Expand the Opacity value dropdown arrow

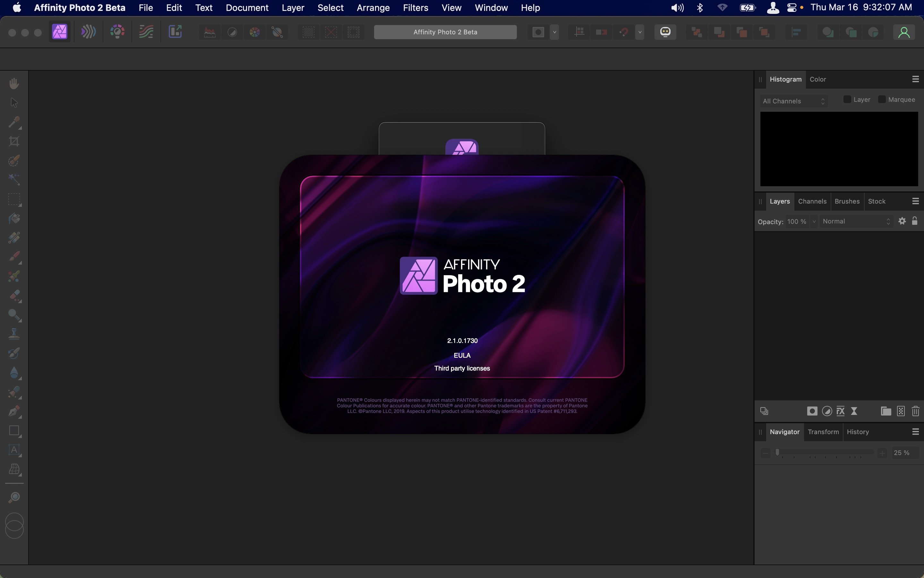(814, 221)
